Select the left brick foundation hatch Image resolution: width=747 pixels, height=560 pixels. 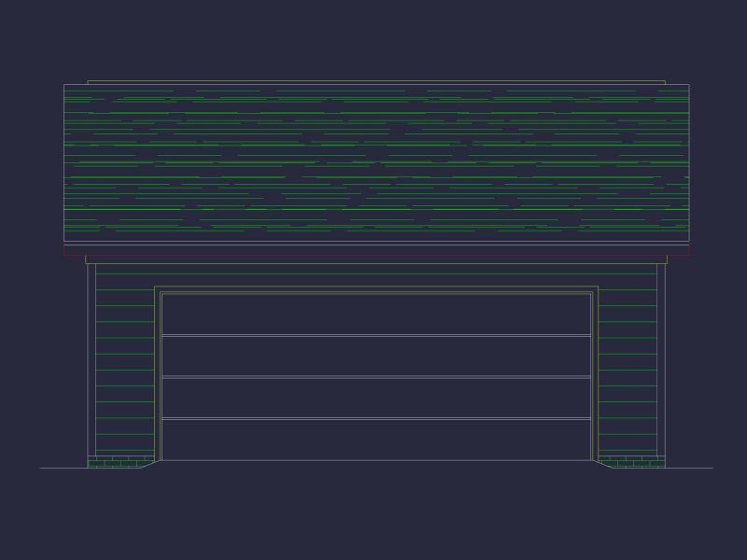point(120,462)
